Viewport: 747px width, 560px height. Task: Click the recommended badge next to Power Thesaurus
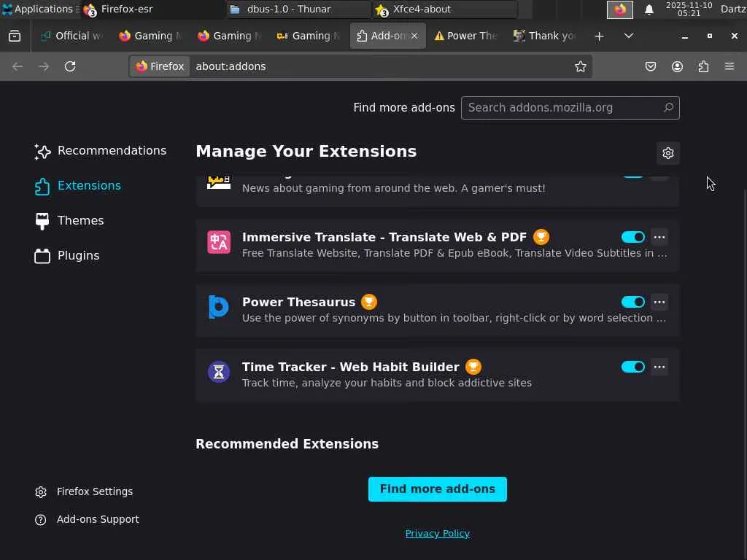tap(368, 301)
